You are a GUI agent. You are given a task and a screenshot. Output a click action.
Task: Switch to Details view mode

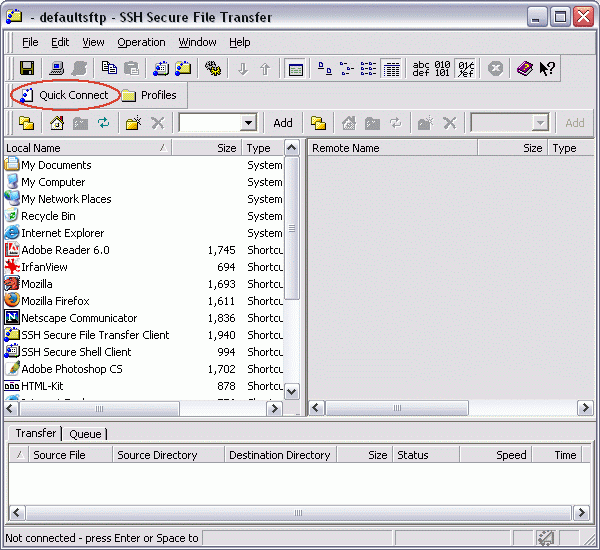tap(391, 69)
